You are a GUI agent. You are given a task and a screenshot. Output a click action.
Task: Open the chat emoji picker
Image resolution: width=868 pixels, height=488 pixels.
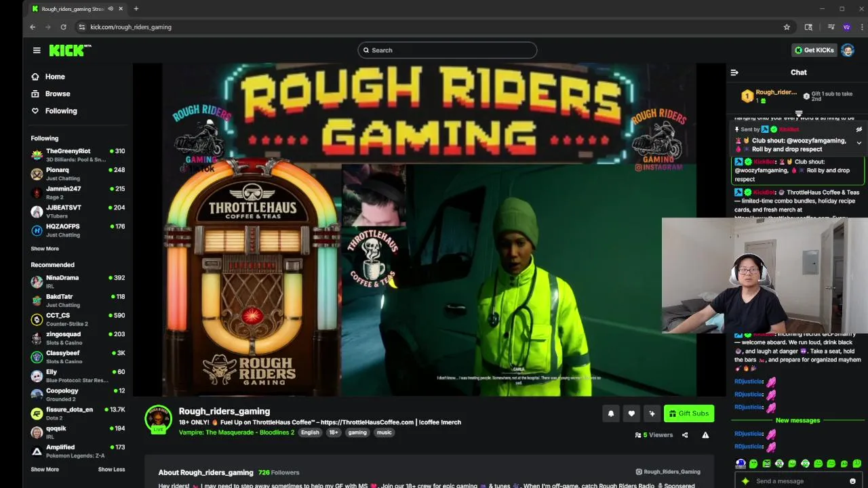click(852, 481)
